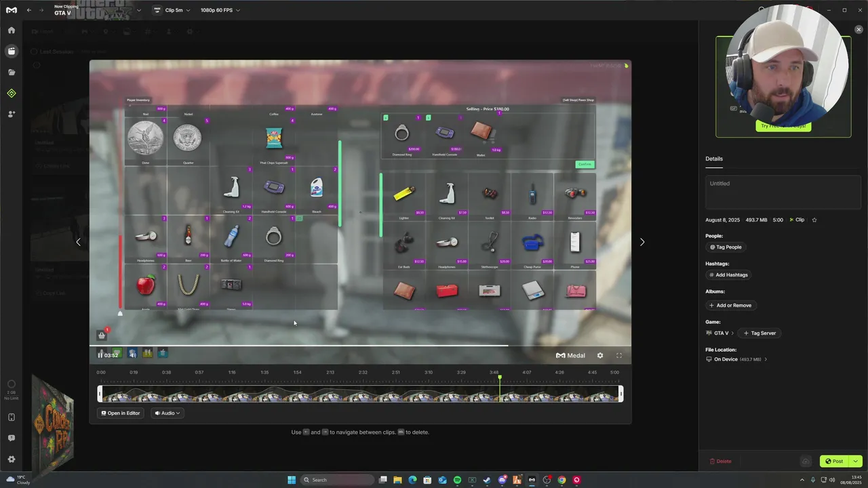Click the Medal logo at top left
This screenshot has width=868, height=488.
click(x=11, y=10)
